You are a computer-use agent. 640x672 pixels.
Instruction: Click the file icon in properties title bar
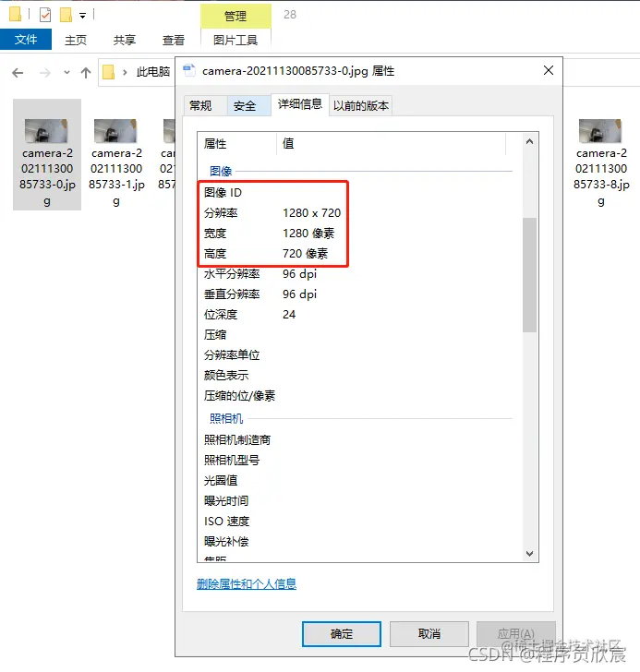189,70
